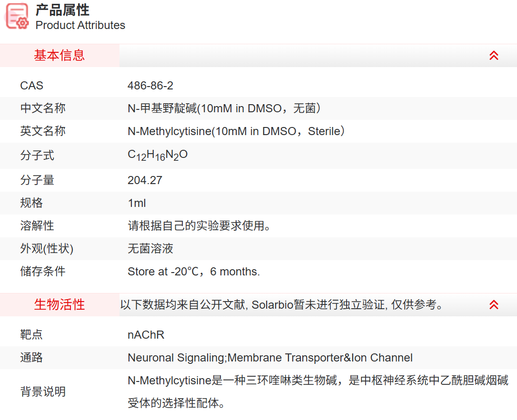This screenshot has width=517, height=420.
Task: Click the CAS number 486-86-2
Action: 150,86
